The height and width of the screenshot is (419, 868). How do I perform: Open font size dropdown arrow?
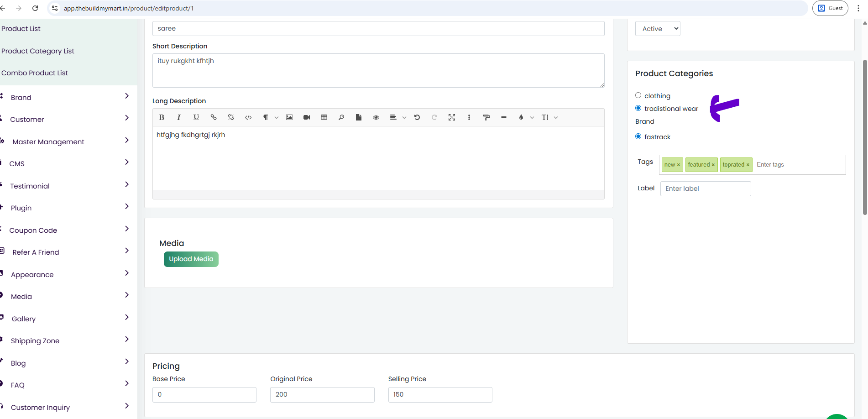pyautogui.click(x=556, y=117)
